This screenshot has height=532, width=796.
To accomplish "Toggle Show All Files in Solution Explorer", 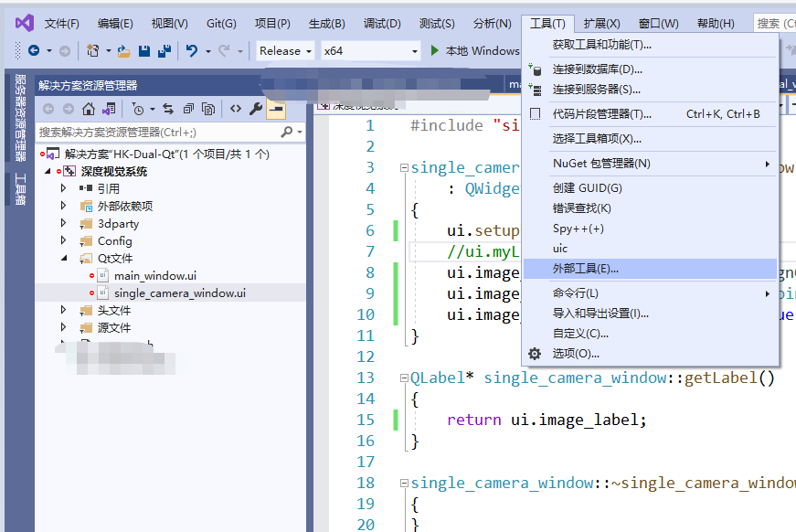I will pos(207,108).
